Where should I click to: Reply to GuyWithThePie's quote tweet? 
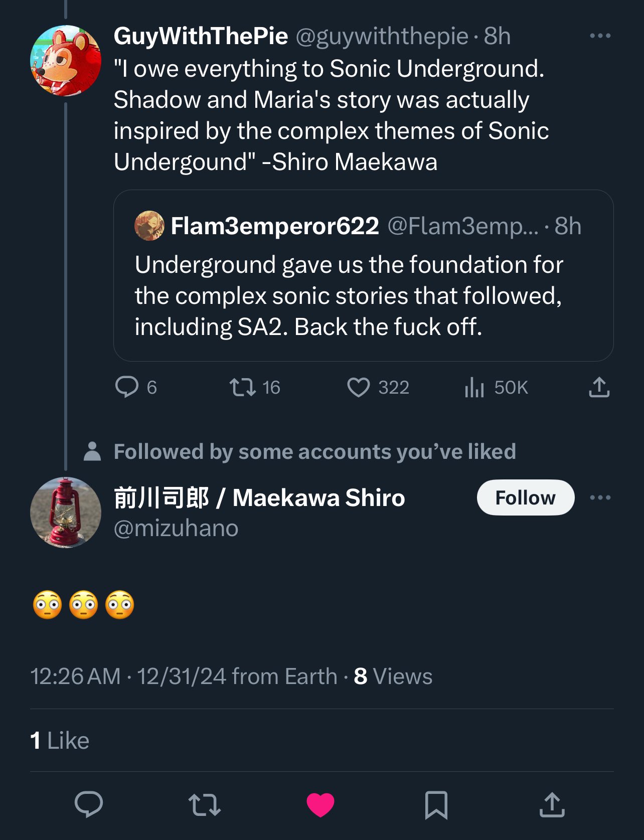coord(127,387)
